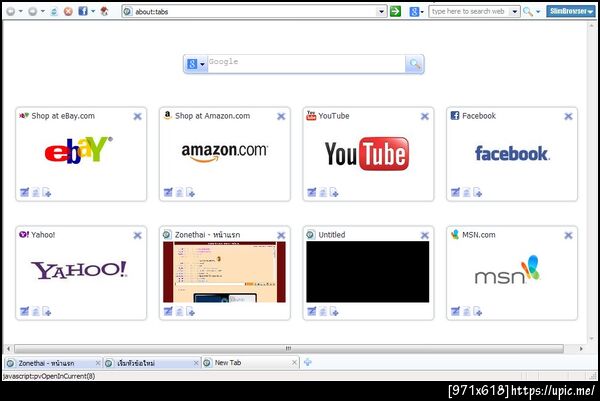Click the red Stop loading icon

68,11
